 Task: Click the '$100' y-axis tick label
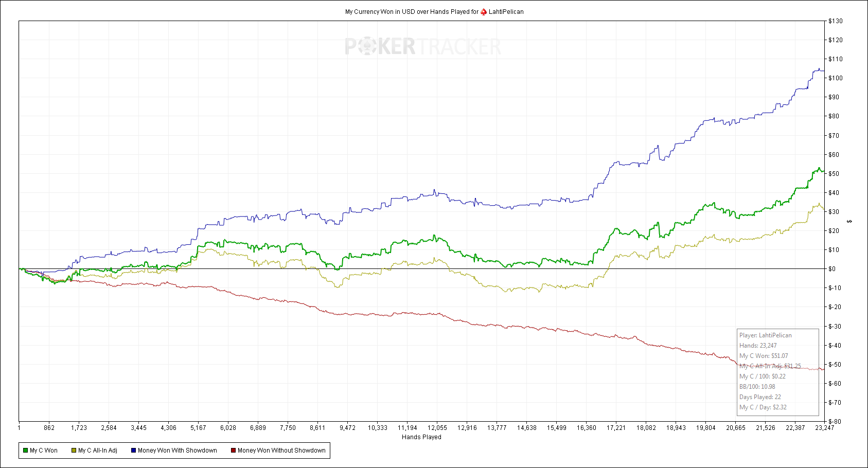coord(836,78)
